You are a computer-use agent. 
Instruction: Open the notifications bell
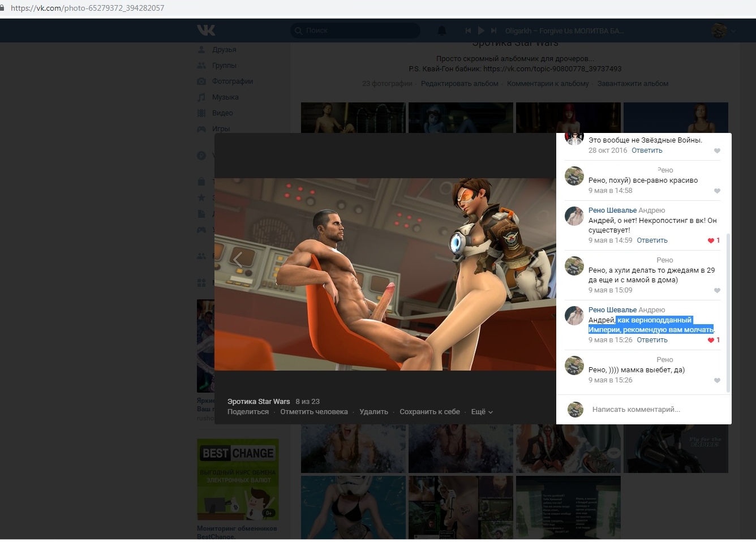tap(442, 31)
